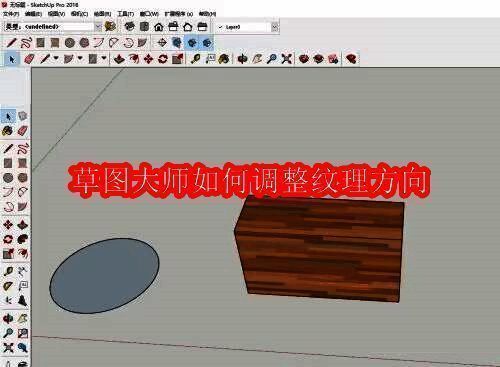Select the Circle tool in top drawing toolbar
500x367 pixels.
coord(69,43)
